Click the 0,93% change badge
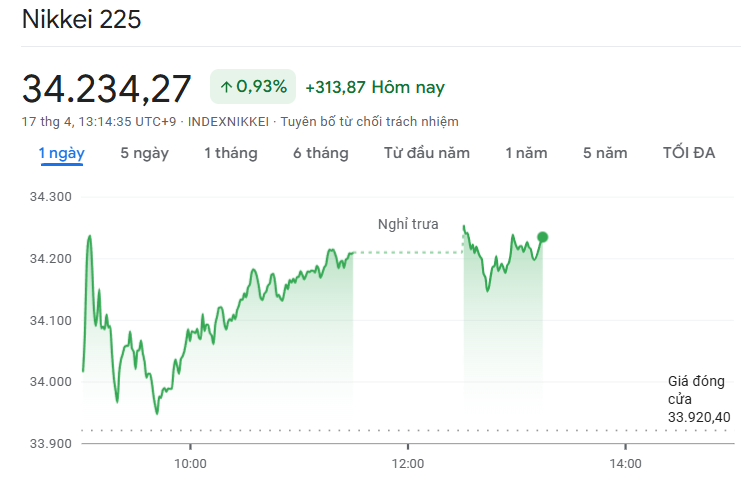741x477 pixels. click(x=253, y=88)
